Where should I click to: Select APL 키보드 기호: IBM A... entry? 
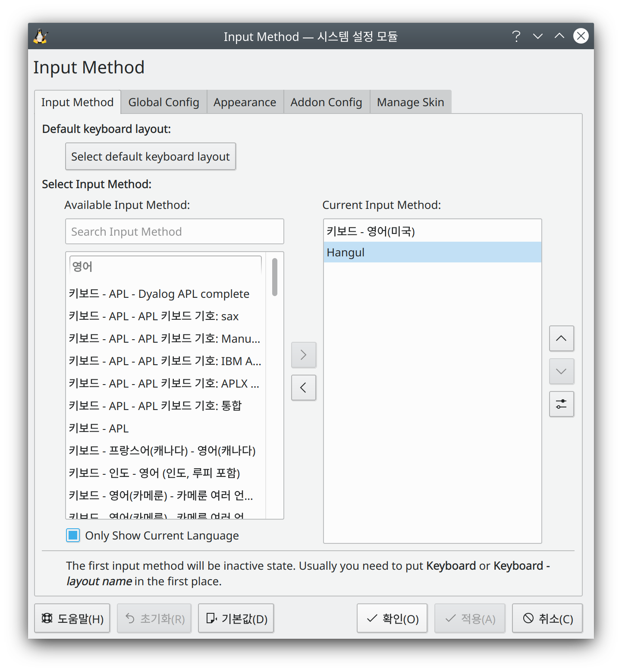(x=166, y=361)
